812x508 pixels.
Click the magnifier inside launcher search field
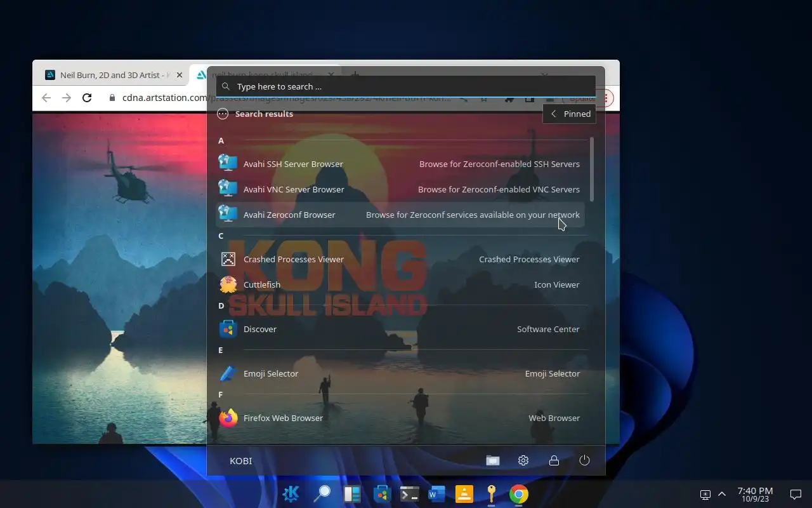click(x=226, y=86)
